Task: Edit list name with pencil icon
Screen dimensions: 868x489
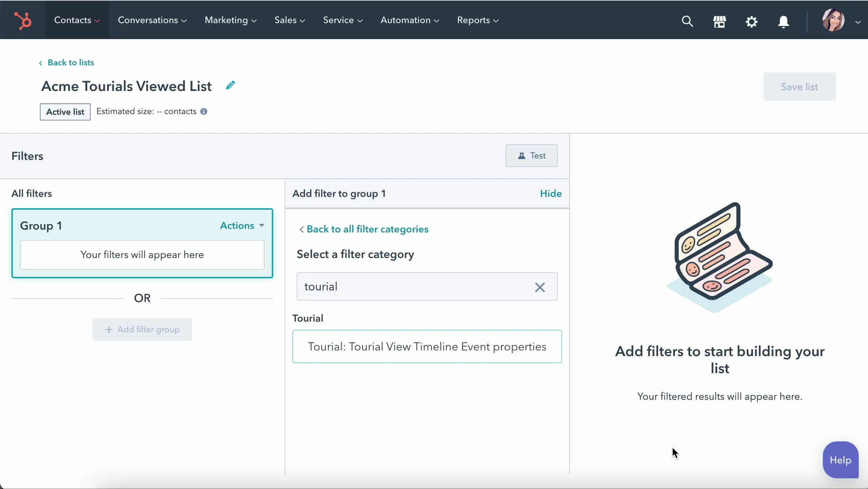Action: click(231, 85)
